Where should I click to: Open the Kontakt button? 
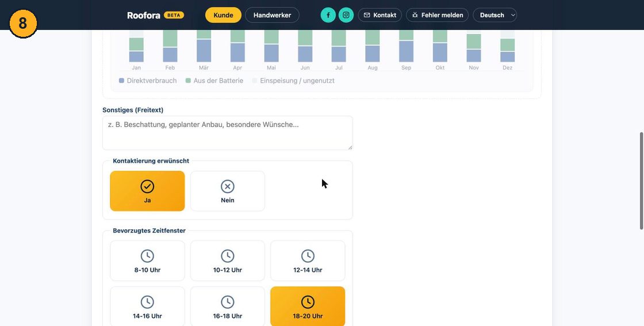(x=380, y=15)
